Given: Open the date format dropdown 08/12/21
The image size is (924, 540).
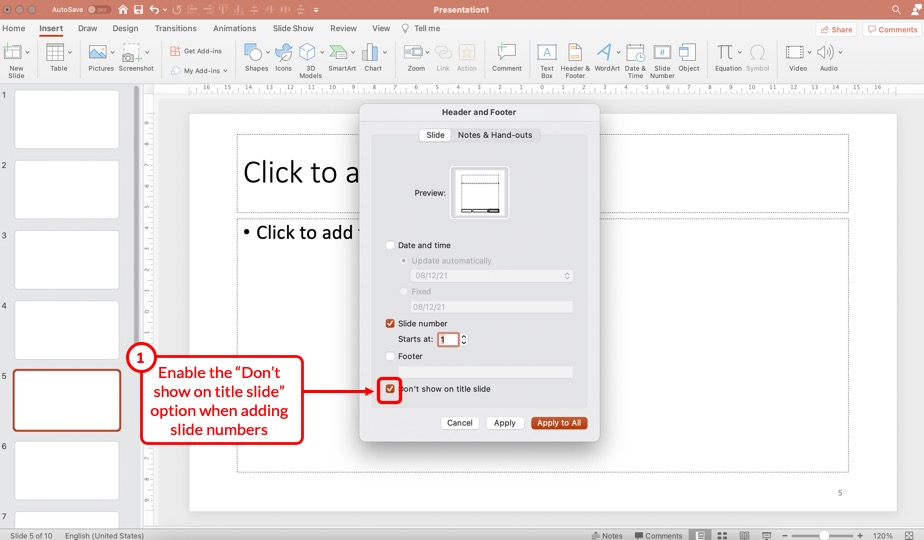Looking at the screenshot, I should pyautogui.click(x=492, y=276).
